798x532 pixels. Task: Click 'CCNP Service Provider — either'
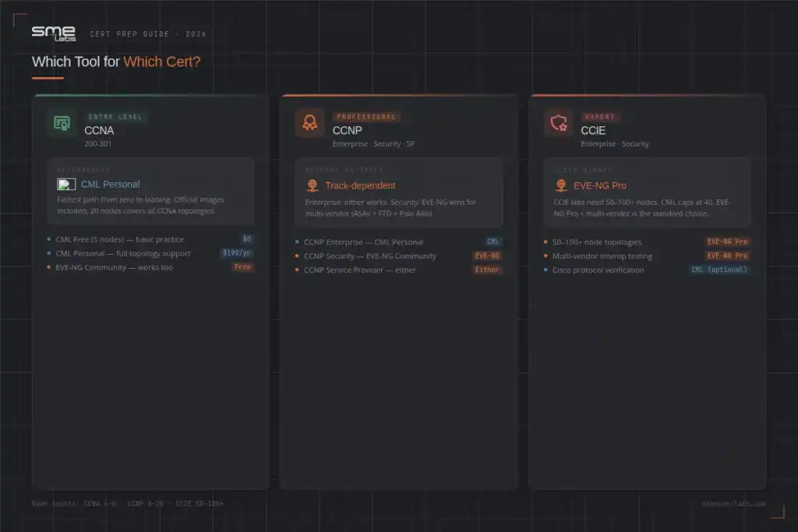[x=360, y=270]
